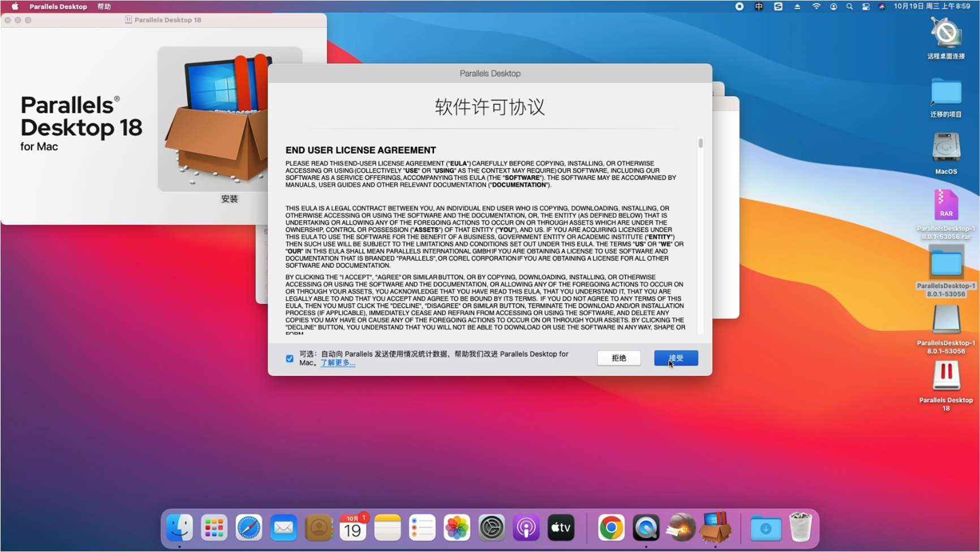Click the eject icon in menu bar
The image size is (980, 552).
point(797,6)
